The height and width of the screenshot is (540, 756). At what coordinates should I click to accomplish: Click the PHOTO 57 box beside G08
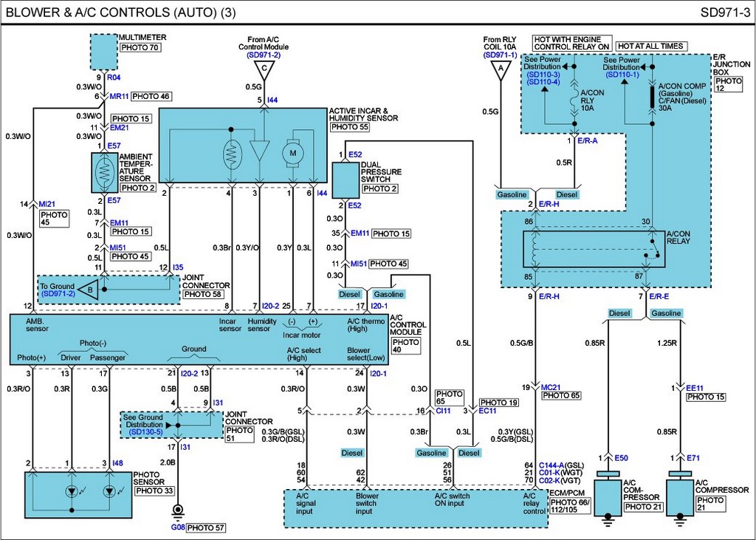(x=205, y=527)
